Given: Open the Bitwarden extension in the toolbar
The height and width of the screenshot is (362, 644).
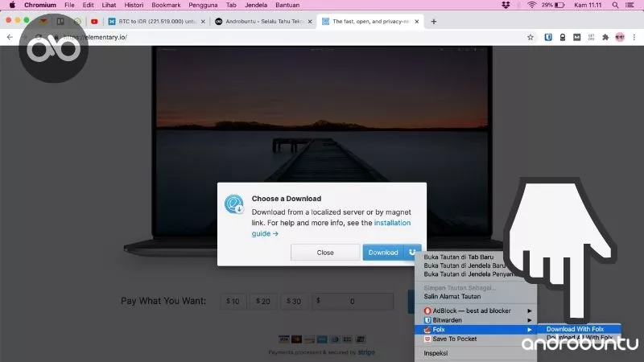Looking at the screenshot, I should [x=548, y=37].
